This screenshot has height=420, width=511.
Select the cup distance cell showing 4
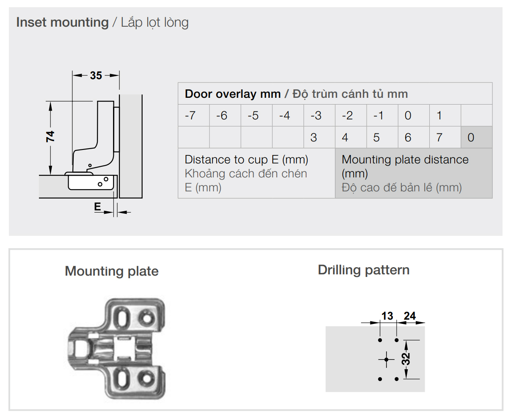point(345,138)
